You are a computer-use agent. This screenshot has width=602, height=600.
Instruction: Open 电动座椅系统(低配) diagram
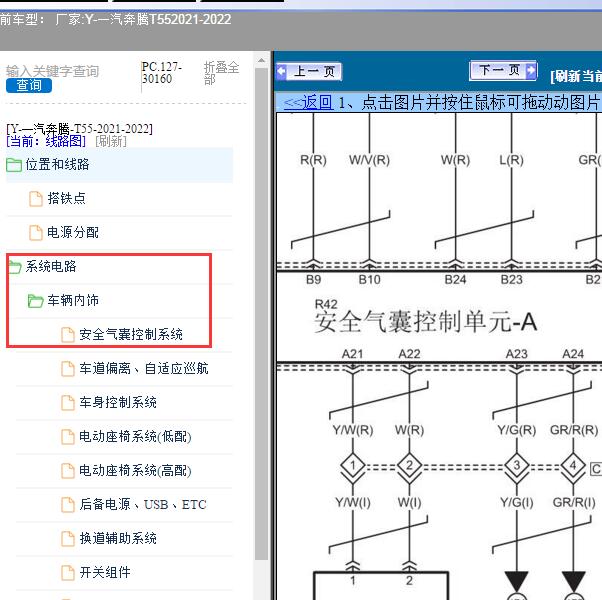[135, 436]
